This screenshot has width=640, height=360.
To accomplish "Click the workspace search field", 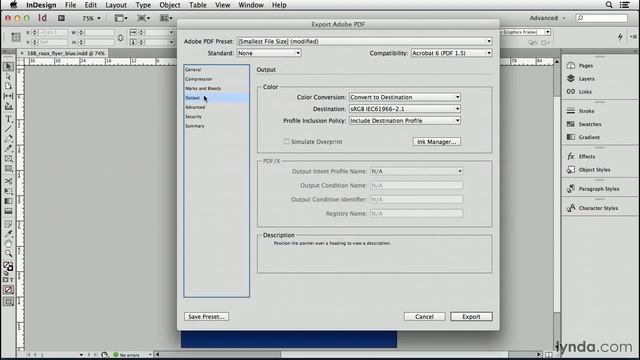I will coord(601,18).
